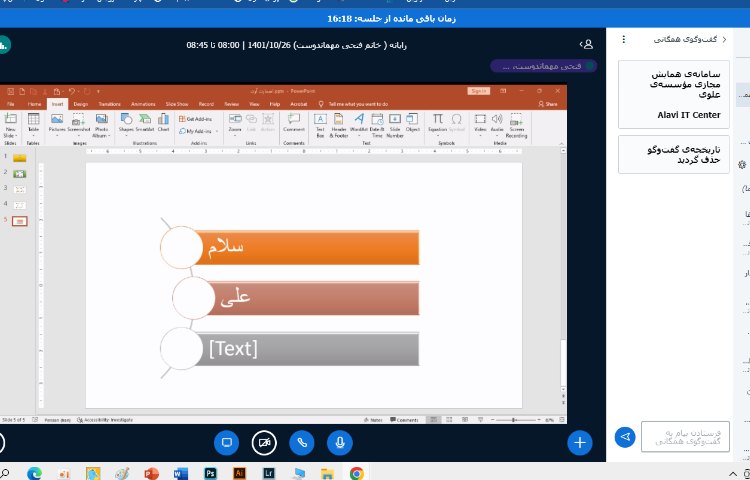Open the users list icon
The height and width of the screenshot is (480, 750).
pos(587,44)
